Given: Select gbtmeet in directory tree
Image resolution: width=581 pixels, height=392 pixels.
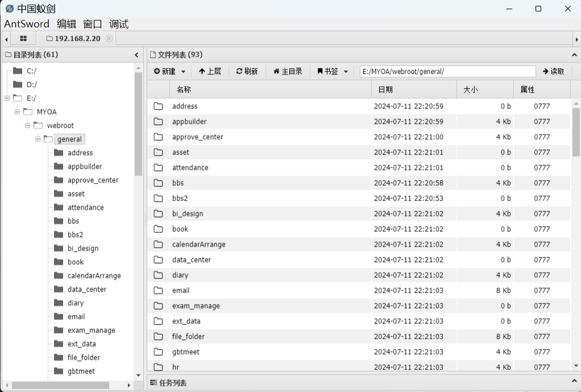Looking at the screenshot, I should pyautogui.click(x=81, y=372).
